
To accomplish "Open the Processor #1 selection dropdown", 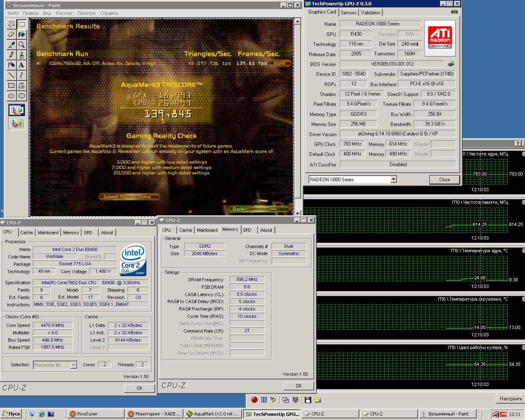I will pyautogui.click(x=73, y=365).
